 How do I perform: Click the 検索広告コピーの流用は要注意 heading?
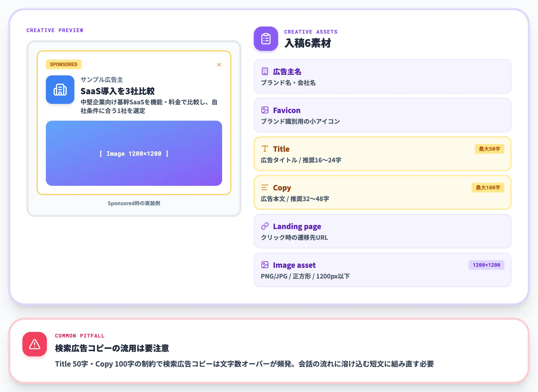(x=112, y=348)
